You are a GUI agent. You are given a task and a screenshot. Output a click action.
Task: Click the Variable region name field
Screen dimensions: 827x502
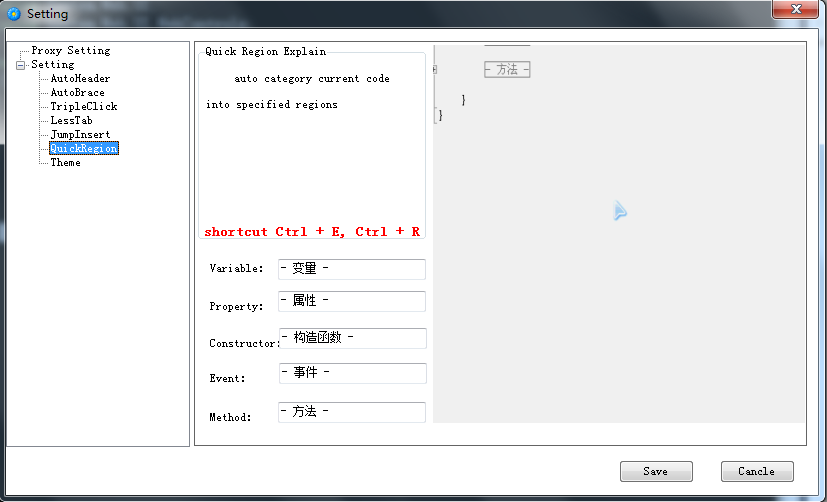(352, 269)
